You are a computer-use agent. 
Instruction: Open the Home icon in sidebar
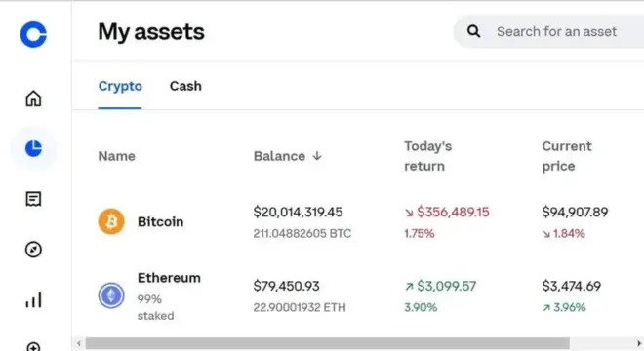click(33, 98)
